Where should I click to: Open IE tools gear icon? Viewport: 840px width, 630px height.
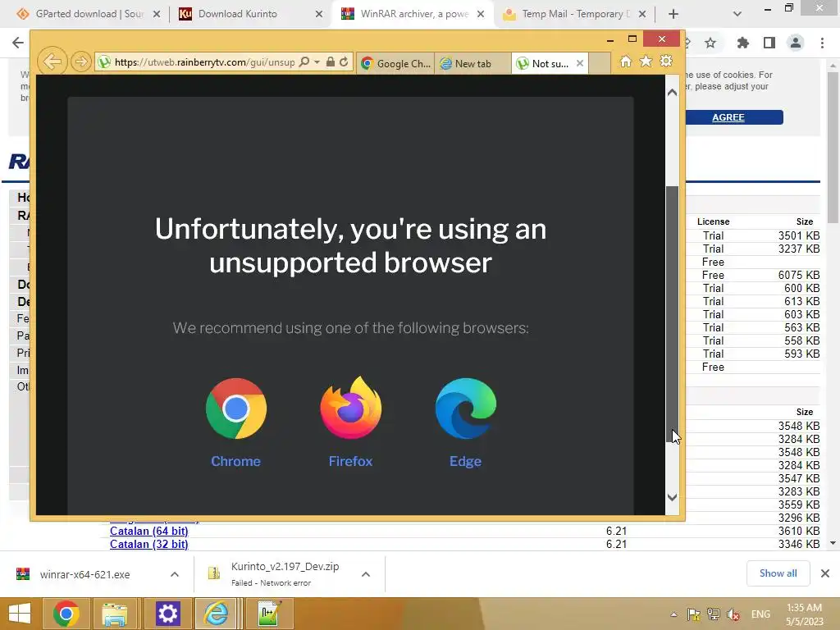pyautogui.click(x=666, y=62)
